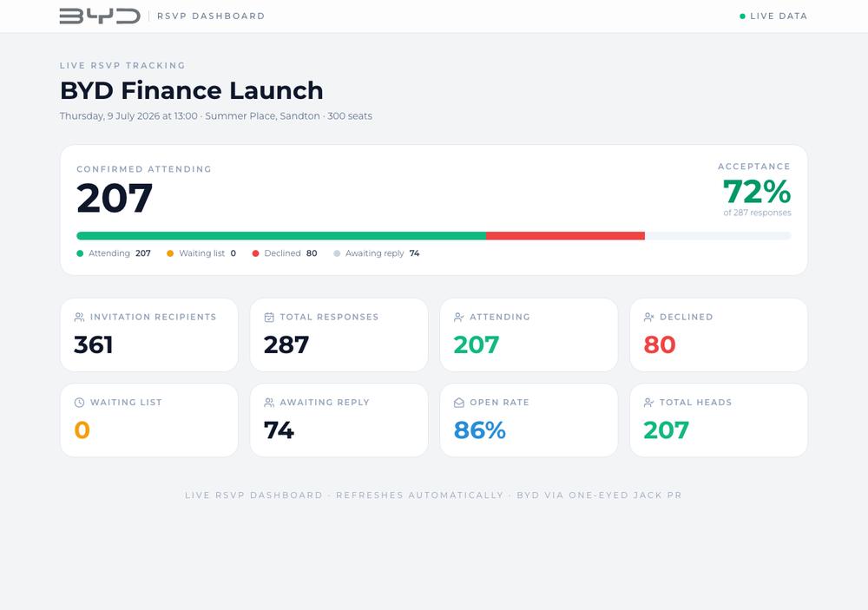The image size is (868, 610).
Task: Click the ACCEPTANCE label
Action: 754,166
